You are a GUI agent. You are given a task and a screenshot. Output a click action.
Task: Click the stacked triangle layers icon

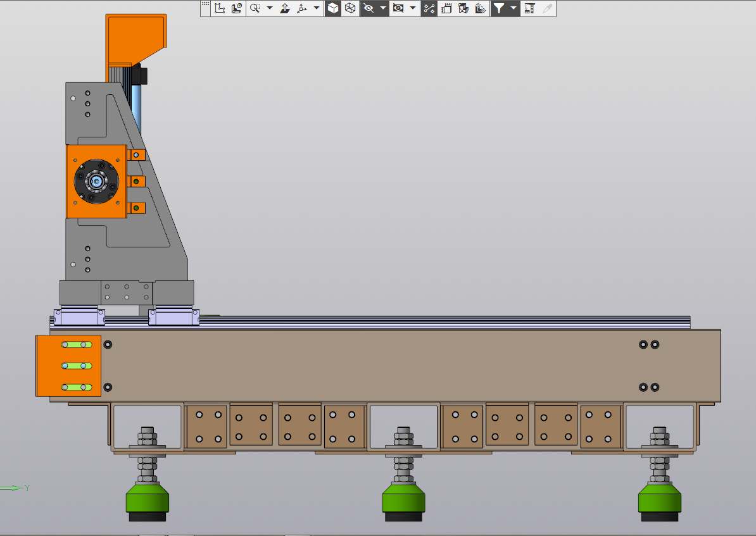click(480, 8)
